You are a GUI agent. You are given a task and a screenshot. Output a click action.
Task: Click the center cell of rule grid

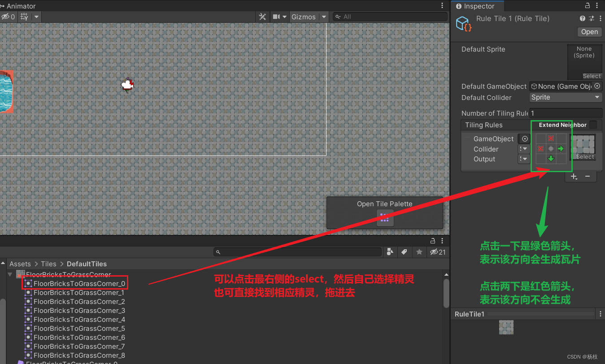pos(551,148)
